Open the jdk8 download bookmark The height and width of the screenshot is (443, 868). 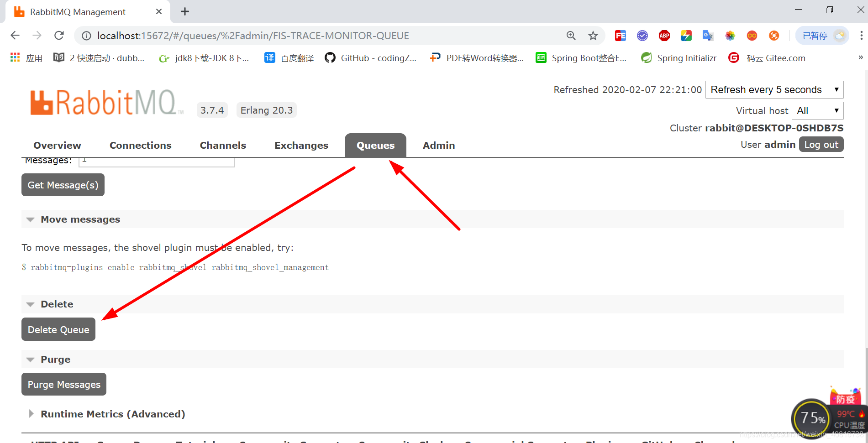(x=204, y=58)
